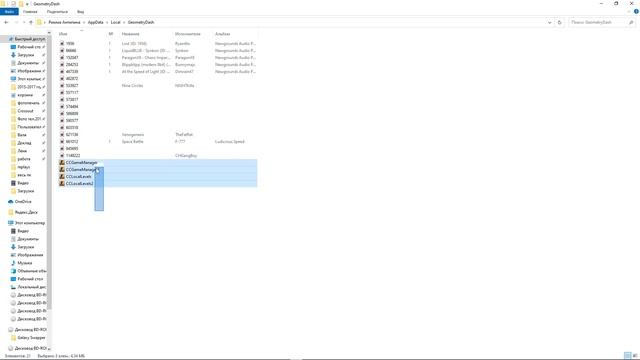Click the navigation pane scrollbar thumb

[49, 171]
